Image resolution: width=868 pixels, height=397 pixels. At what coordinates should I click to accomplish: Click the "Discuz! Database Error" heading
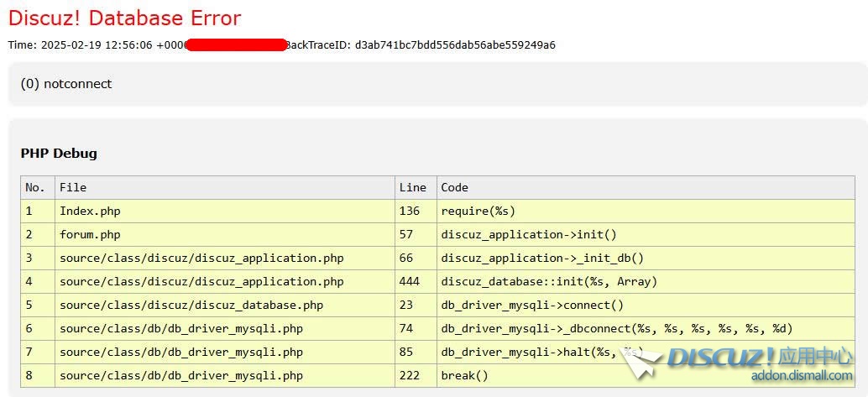point(124,18)
